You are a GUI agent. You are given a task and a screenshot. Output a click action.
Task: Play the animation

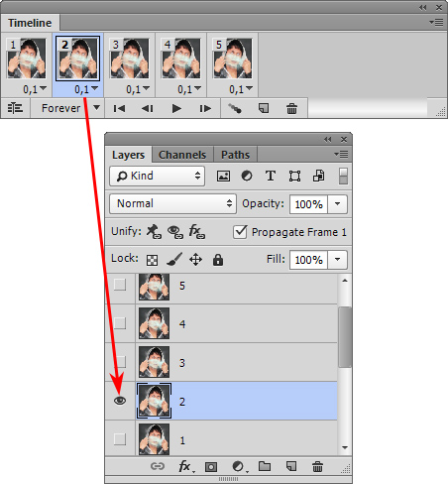click(x=176, y=108)
